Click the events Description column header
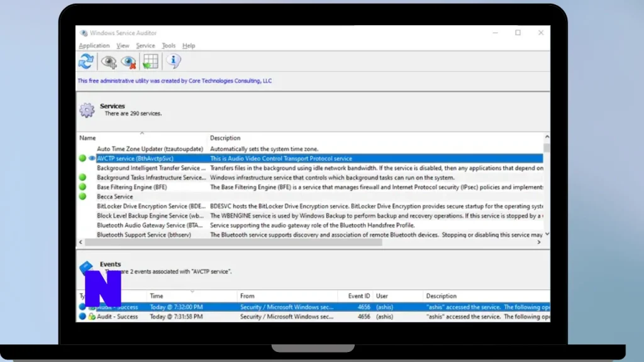 pyautogui.click(x=487, y=296)
